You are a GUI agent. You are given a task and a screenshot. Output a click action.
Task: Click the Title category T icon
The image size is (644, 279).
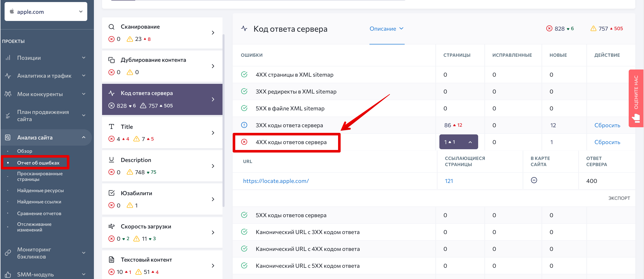[112, 127]
